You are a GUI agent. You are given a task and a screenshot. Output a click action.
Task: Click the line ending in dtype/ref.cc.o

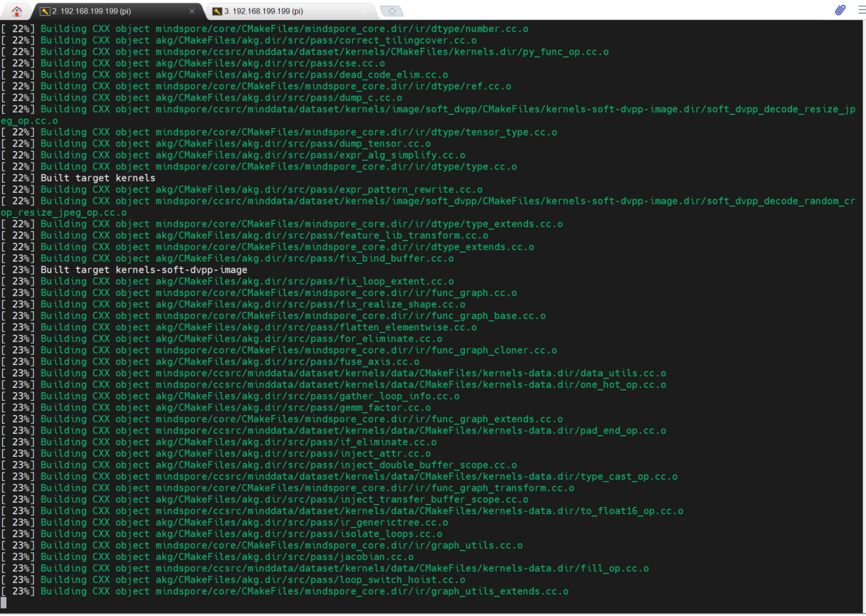click(x=255, y=86)
